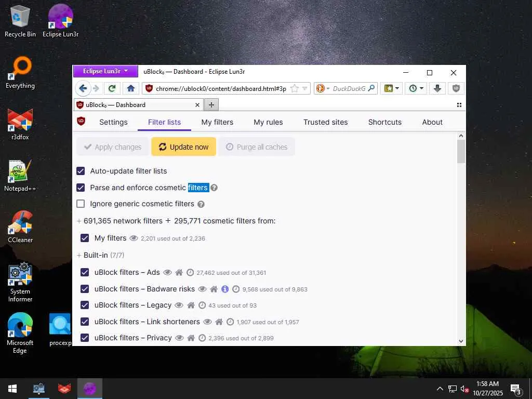This screenshot has height=399, width=532.
Task: Open the My filters tab
Action: tap(217, 122)
